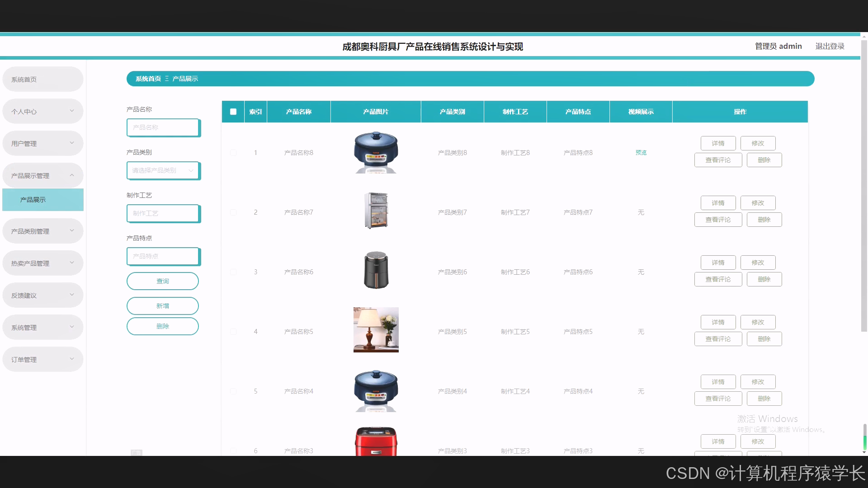Viewport: 868px width, 488px height.
Task: Open 系统首页 in the sidebar
Action: (x=42, y=80)
